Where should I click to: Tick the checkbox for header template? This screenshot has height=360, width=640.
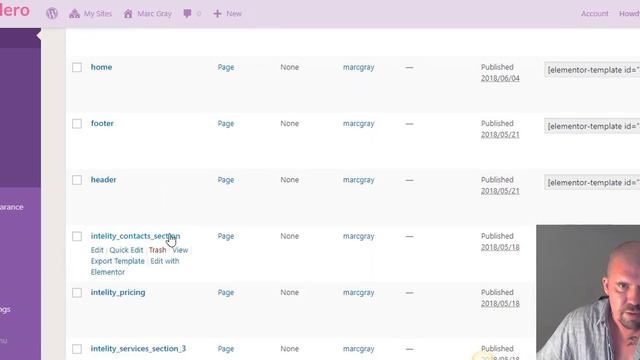77,180
